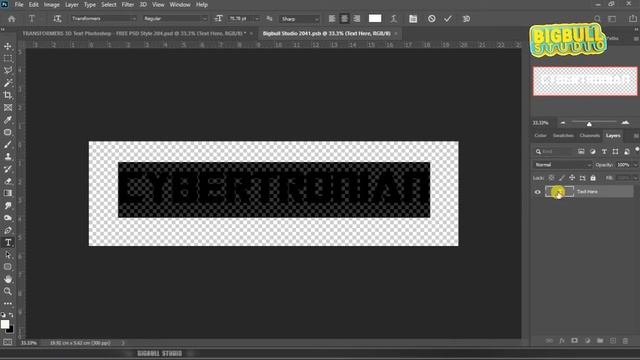
Task: Open the Normal blend mode dropdown
Action: pos(562,165)
